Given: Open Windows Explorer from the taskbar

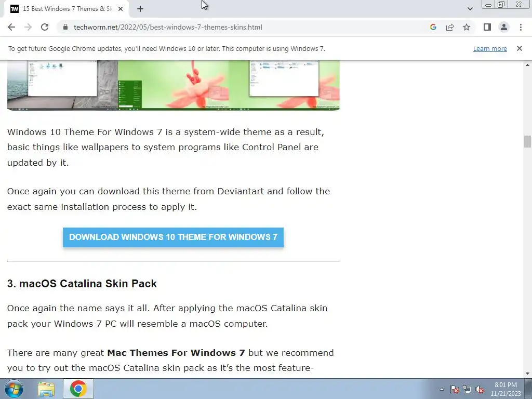Looking at the screenshot, I should (x=46, y=389).
